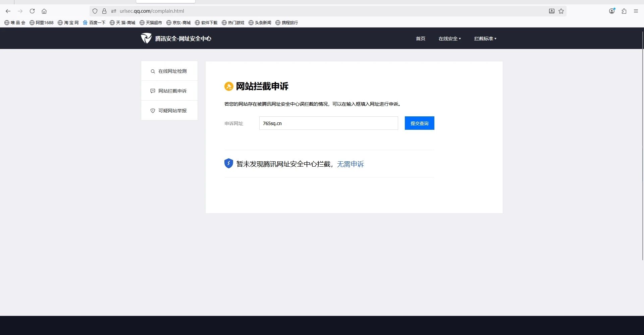Go back to the previous page
This screenshot has height=335, width=644.
tap(8, 11)
